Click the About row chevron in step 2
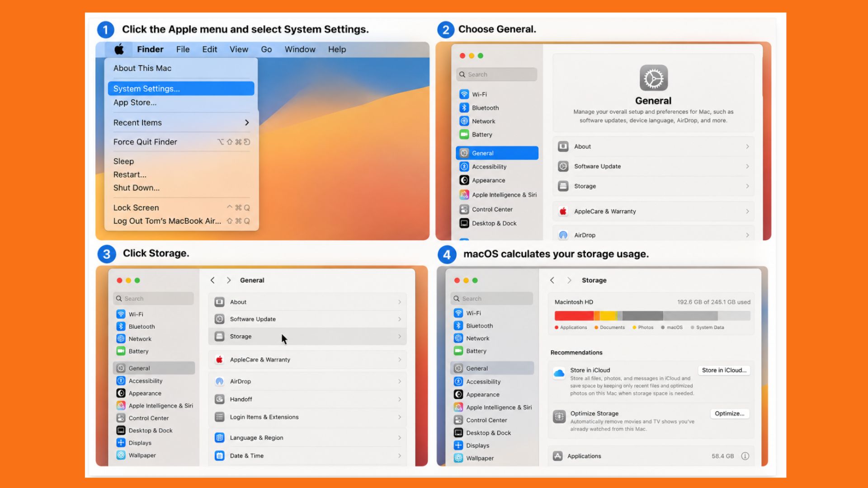 pos(747,146)
